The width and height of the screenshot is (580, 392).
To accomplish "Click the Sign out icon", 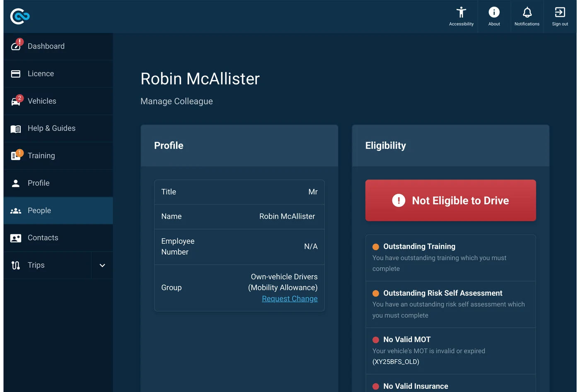I will click(560, 12).
